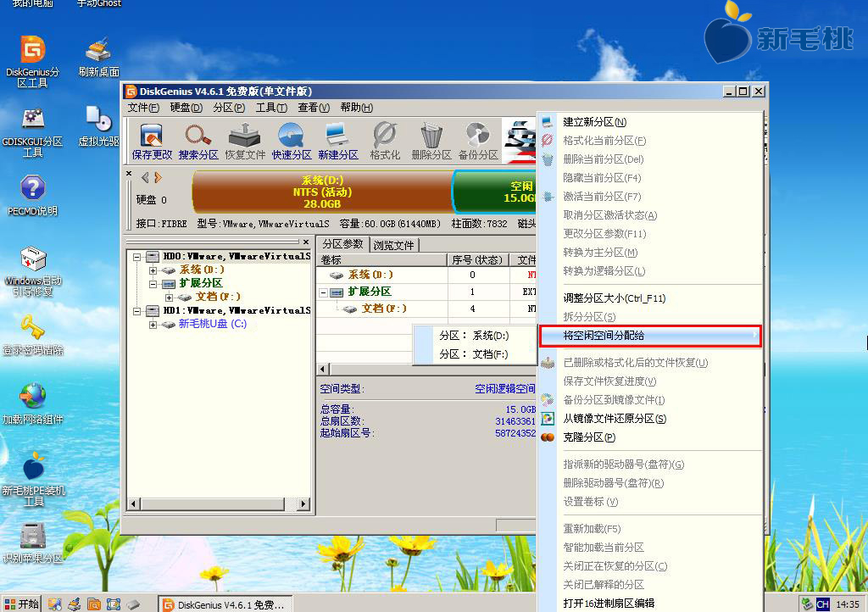Open 新毛桃PE装机工具 desktop icon
This screenshot has width=868, height=612.
coord(33,479)
